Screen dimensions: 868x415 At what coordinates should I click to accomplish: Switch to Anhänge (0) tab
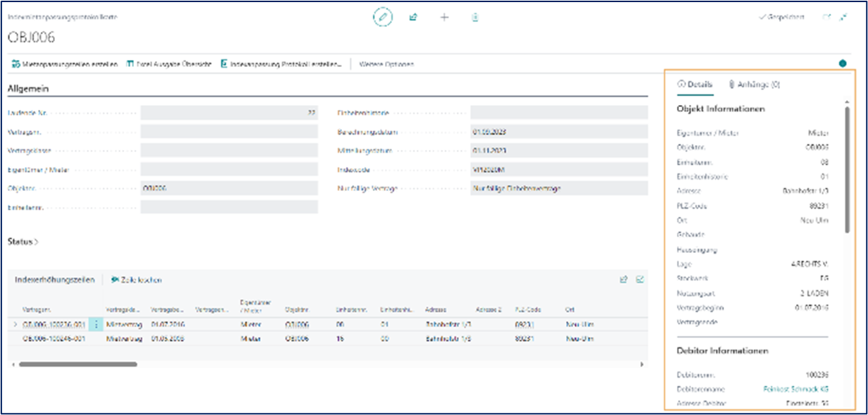coord(754,85)
